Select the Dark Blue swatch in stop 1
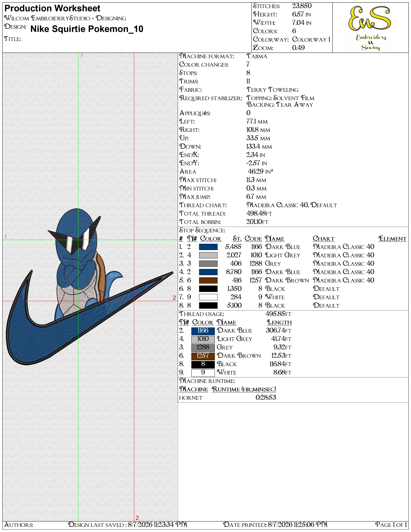This screenshot has height=532, width=411. [208, 247]
